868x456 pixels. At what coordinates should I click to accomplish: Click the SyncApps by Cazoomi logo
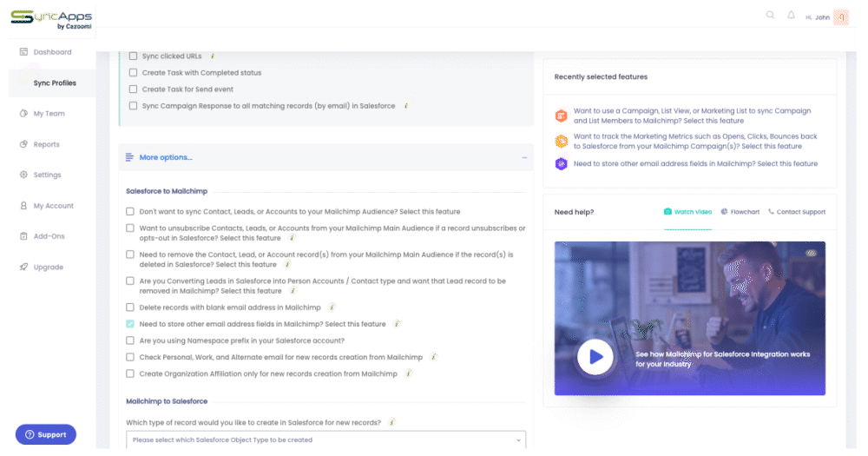[x=51, y=19]
